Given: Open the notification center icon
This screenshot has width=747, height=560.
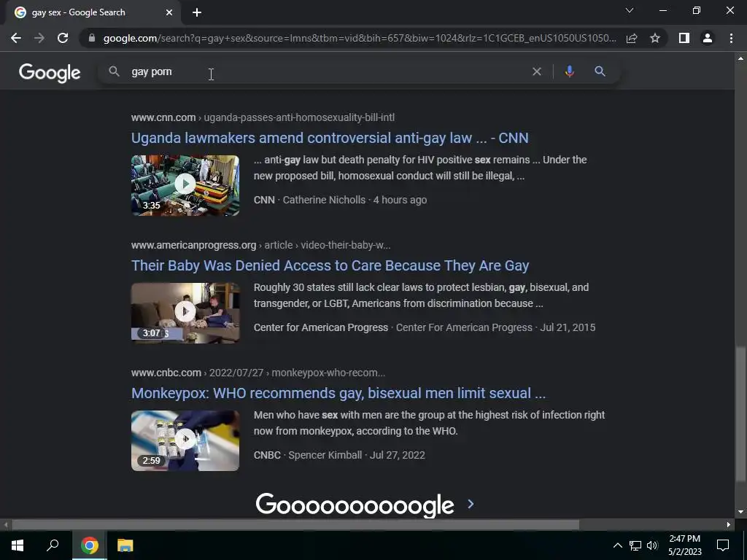Looking at the screenshot, I should tap(723, 545).
